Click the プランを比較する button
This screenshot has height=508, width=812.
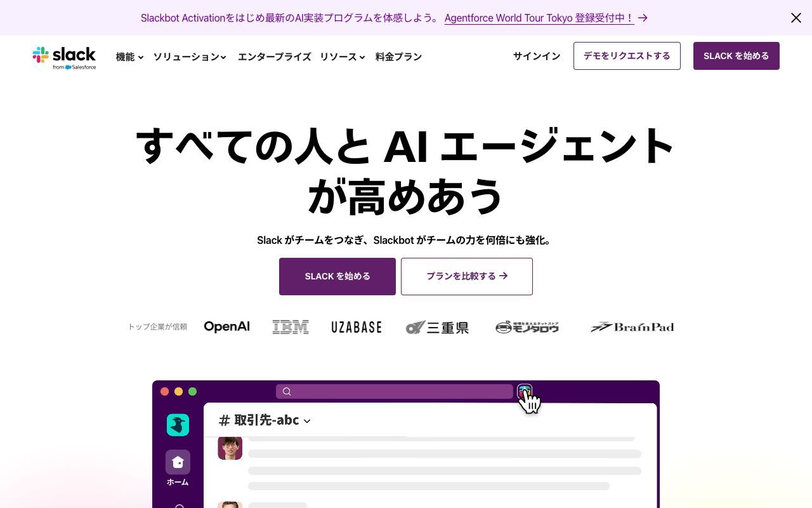pos(467,276)
